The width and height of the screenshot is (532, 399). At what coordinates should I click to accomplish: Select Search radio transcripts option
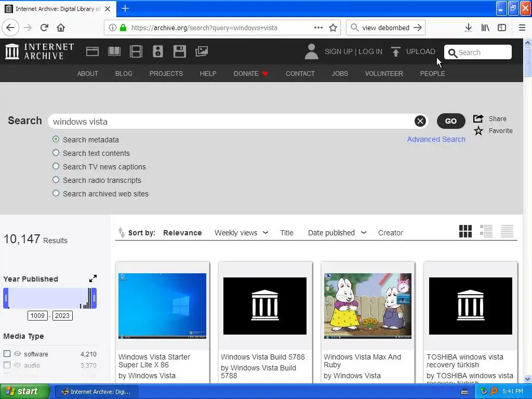[x=56, y=180]
